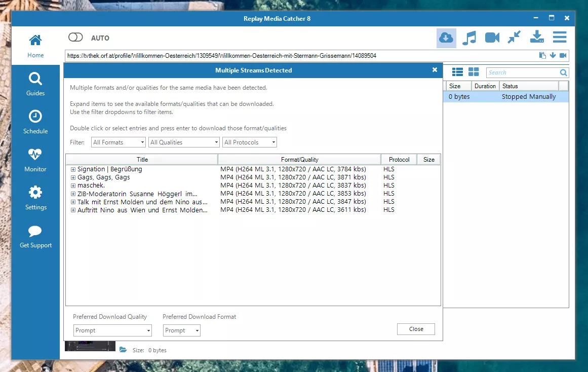Open Get Support chat section

pyautogui.click(x=35, y=236)
